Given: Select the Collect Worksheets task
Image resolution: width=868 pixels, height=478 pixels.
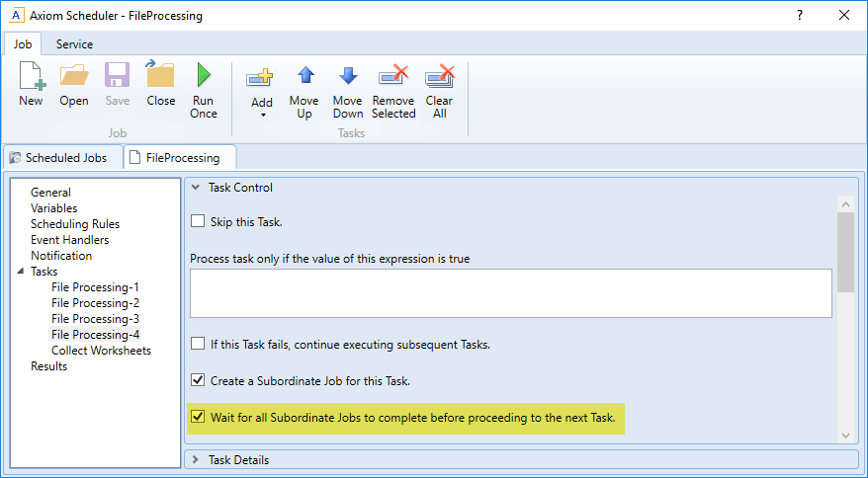Looking at the screenshot, I should (x=101, y=351).
